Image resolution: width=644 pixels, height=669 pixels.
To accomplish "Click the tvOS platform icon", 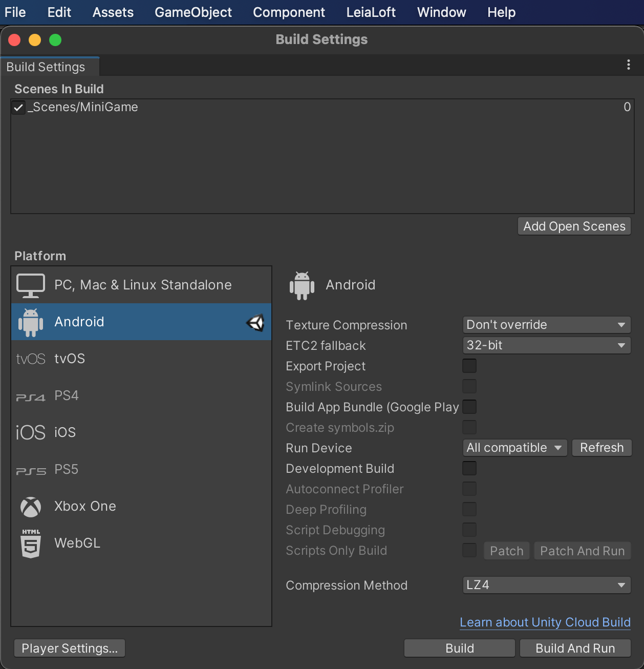I will coord(31,359).
